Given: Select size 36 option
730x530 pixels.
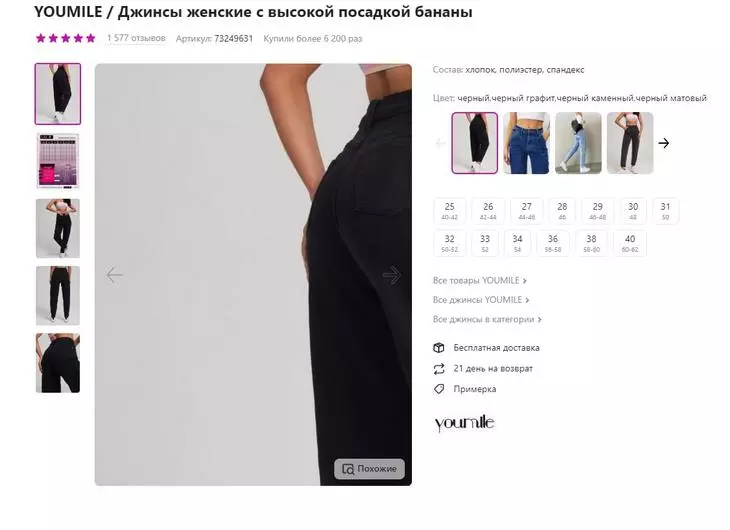Looking at the screenshot, I should [x=553, y=243].
